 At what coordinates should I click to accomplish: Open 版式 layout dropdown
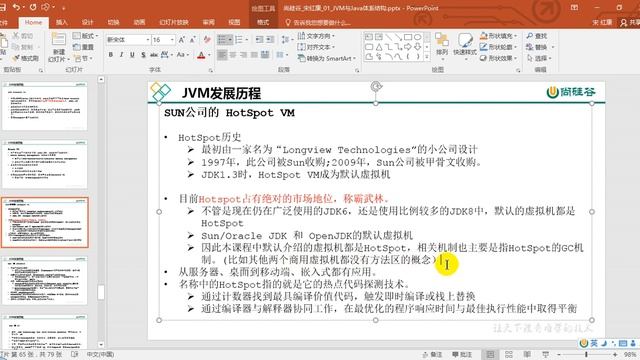[x=85, y=36]
